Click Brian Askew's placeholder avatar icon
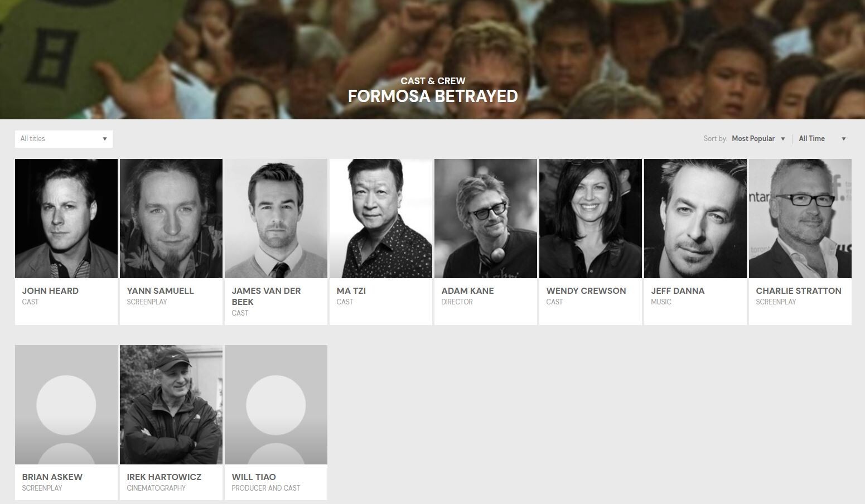The image size is (865, 504). click(x=66, y=405)
